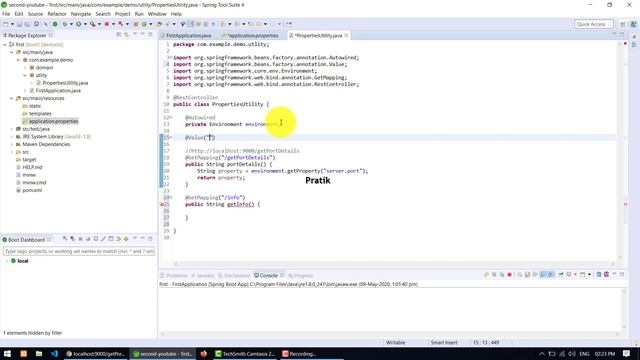The width and height of the screenshot is (640, 360).
Task: Expand the src/test/java folder
Action: 11,129
